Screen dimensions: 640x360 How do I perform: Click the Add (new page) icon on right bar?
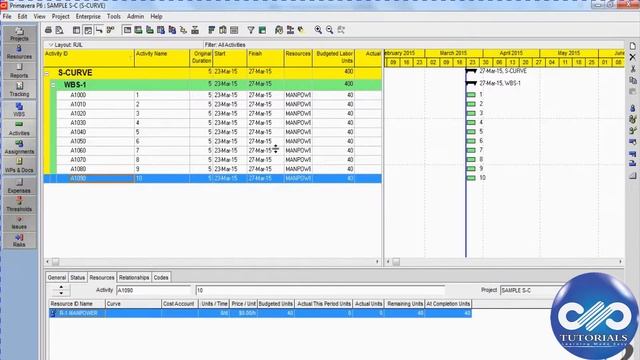[633, 46]
